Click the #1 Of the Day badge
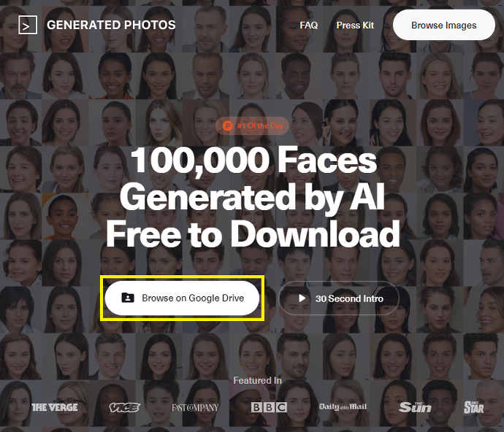The width and height of the screenshot is (504, 432). [252, 126]
